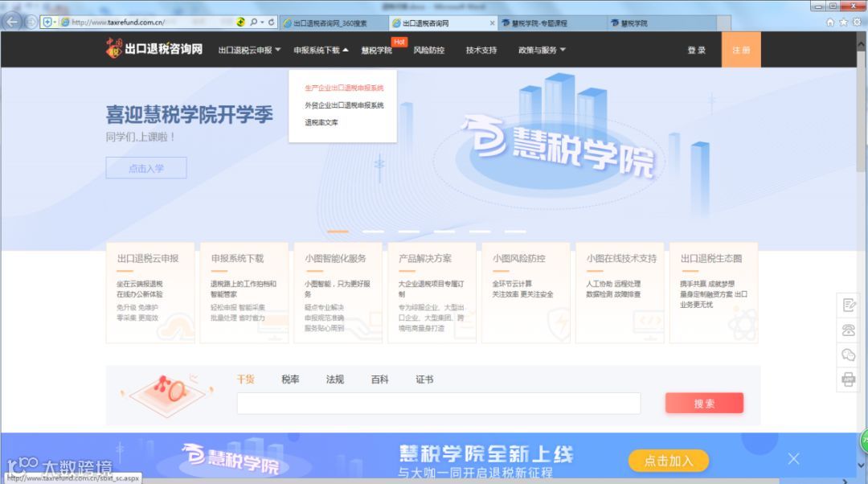868x484 pixels.
Task: Click the 点击入学 button on the banner
Action: pyautogui.click(x=146, y=168)
